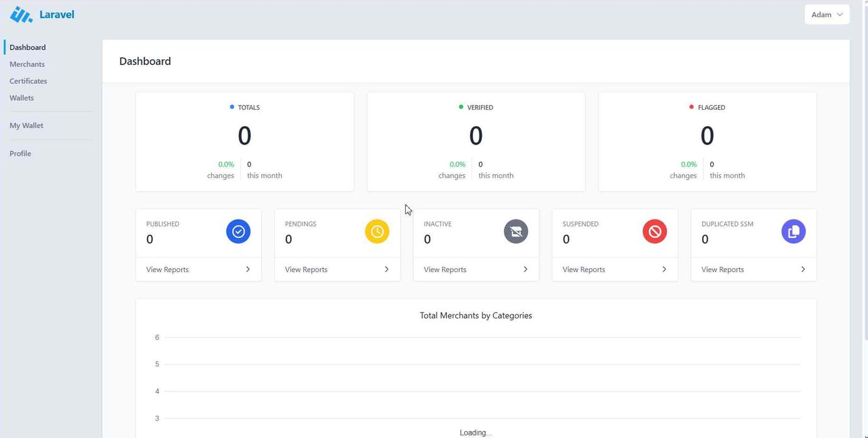The image size is (868, 438).
Task: Click the Flagged statistics card
Action: (707, 142)
